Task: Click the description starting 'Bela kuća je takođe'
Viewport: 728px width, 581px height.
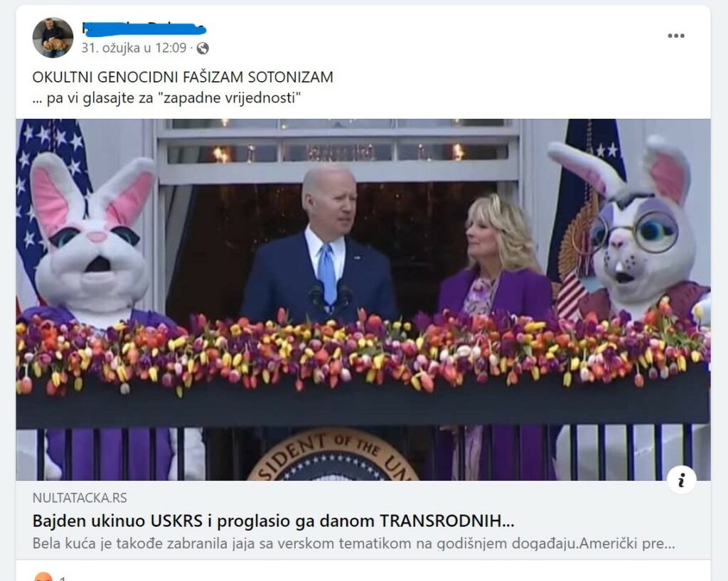Action: 353,543
